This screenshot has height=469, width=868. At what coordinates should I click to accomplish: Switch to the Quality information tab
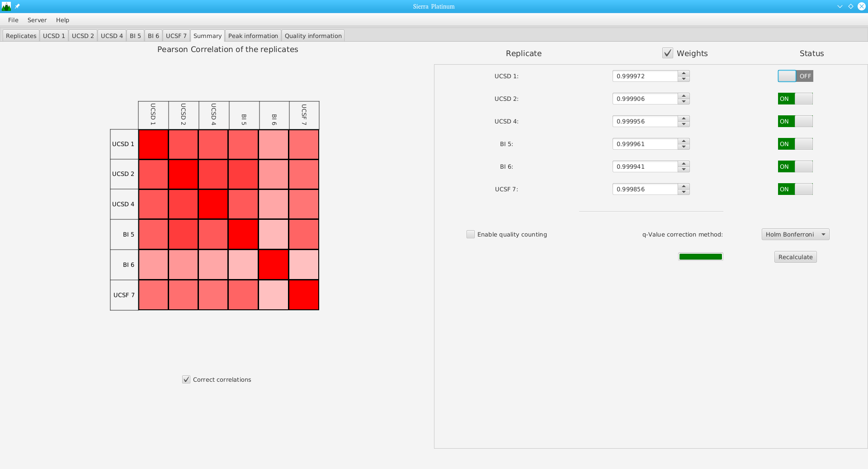coord(313,36)
